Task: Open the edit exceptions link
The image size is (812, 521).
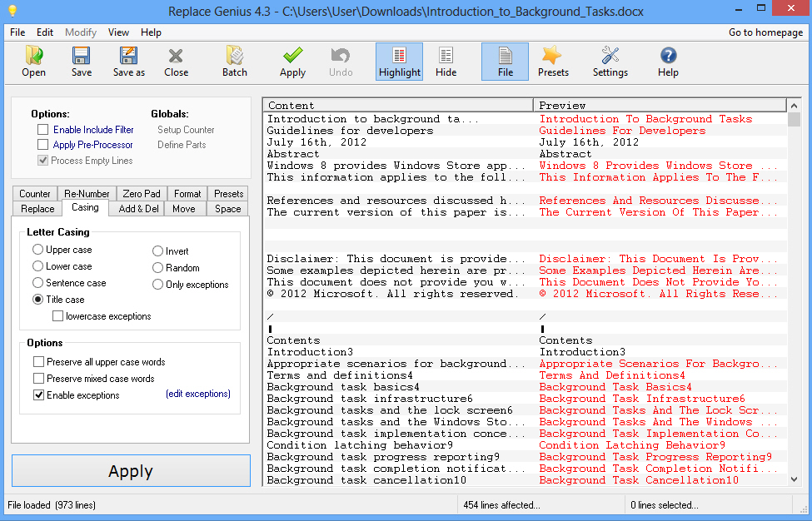Action: [198, 394]
